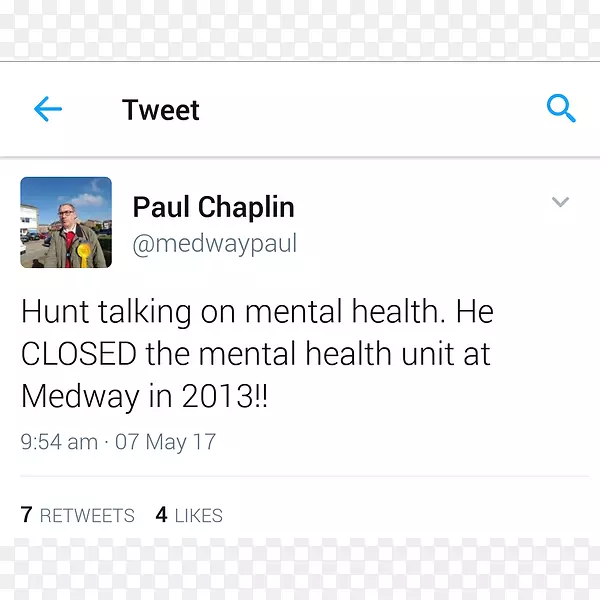Click the yellow rosette in the avatar
This screenshot has width=600, height=600.
coord(83,254)
